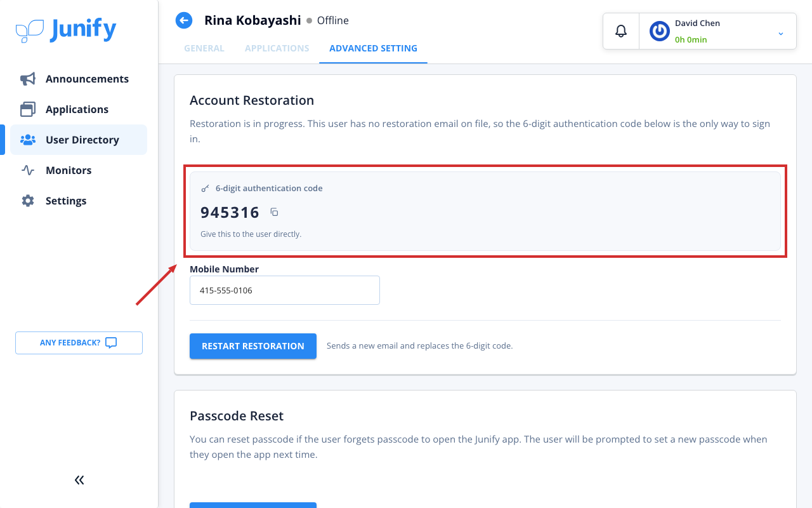This screenshot has width=812, height=508.
Task: Click the Announcements megaphone icon
Action: coord(28,79)
